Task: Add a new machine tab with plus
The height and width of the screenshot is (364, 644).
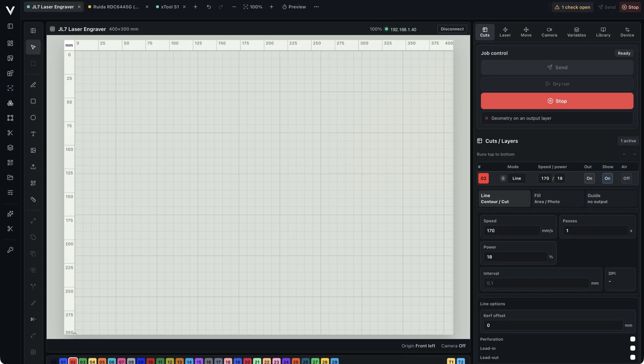Action: (195, 7)
